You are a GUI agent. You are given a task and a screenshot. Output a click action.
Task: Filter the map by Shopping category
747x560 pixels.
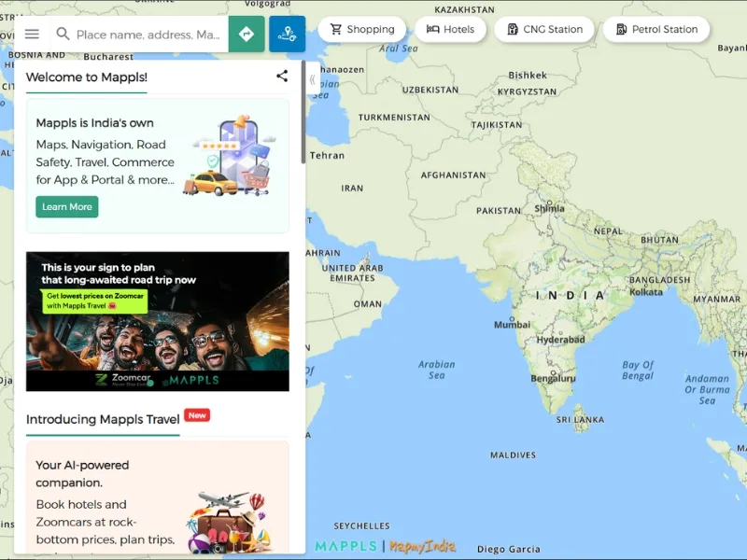(362, 30)
